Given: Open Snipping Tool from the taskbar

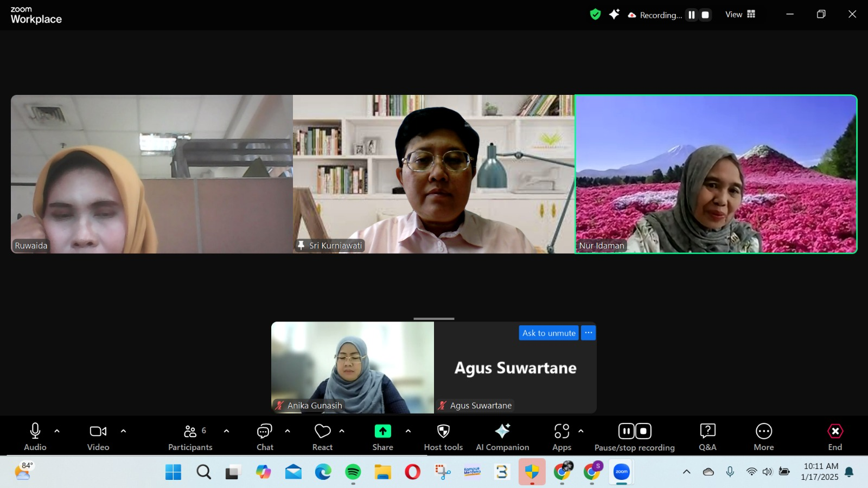Looking at the screenshot, I should click(443, 472).
